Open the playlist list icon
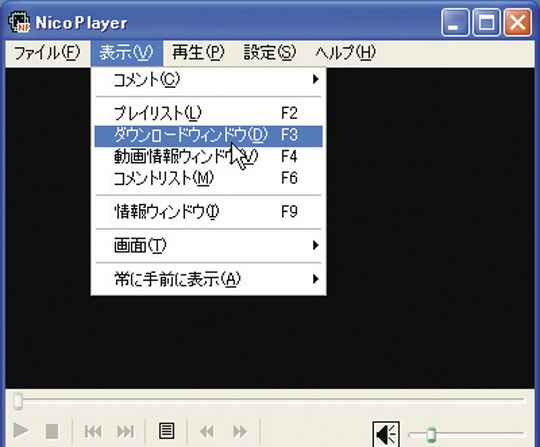The width and height of the screenshot is (540, 447). click(x=166, y=431)
